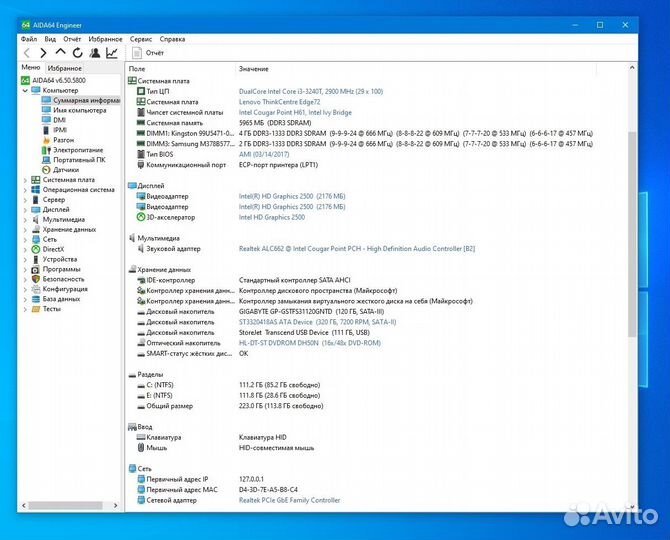Screen dimensions: 670x540
Task: Expand the Операционная система tree node
Action: coord(25,190)
